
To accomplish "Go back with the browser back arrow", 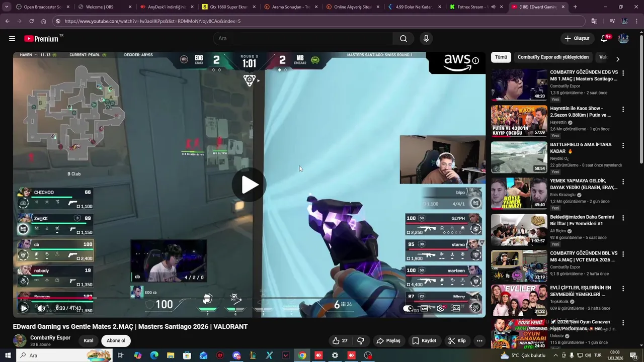I will click(7, 21).
